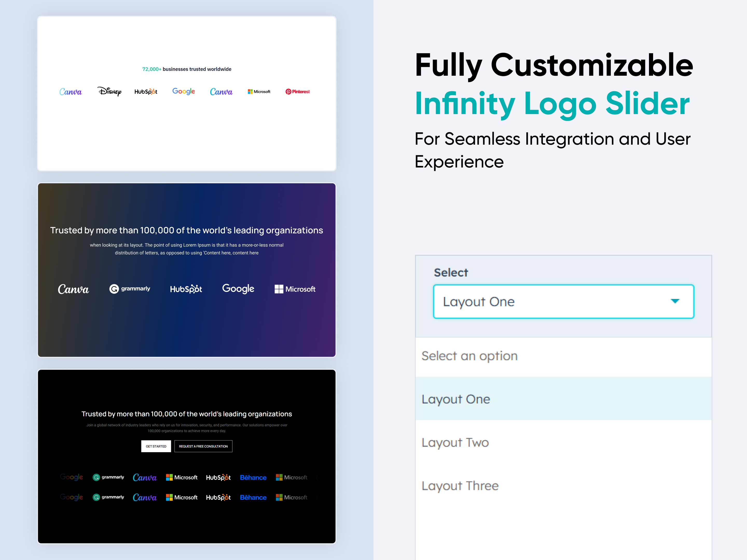This screenshot has height=560, width=747.
Task: Click upper-row Microsoft logo left of HubSpot
Action: pyautogui.click(x=182, y=477)
